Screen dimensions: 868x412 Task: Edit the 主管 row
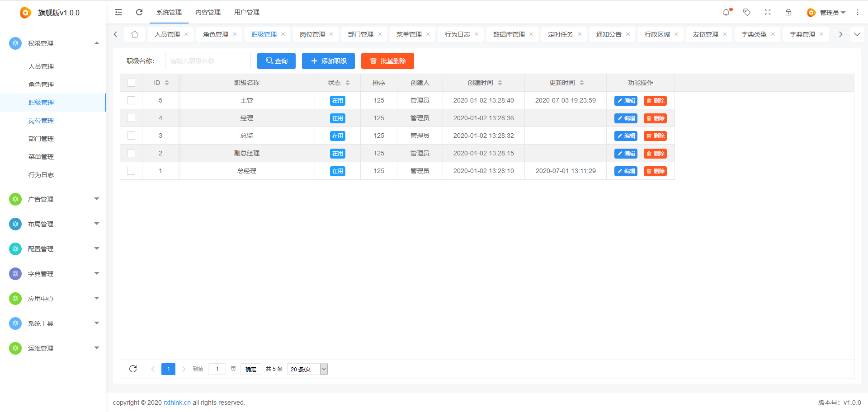(x=626, y=101)
